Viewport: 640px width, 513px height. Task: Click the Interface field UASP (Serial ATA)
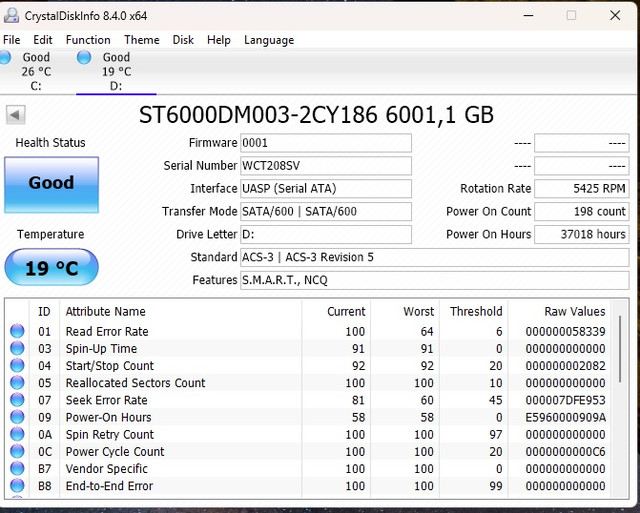(x=326, y=189)
